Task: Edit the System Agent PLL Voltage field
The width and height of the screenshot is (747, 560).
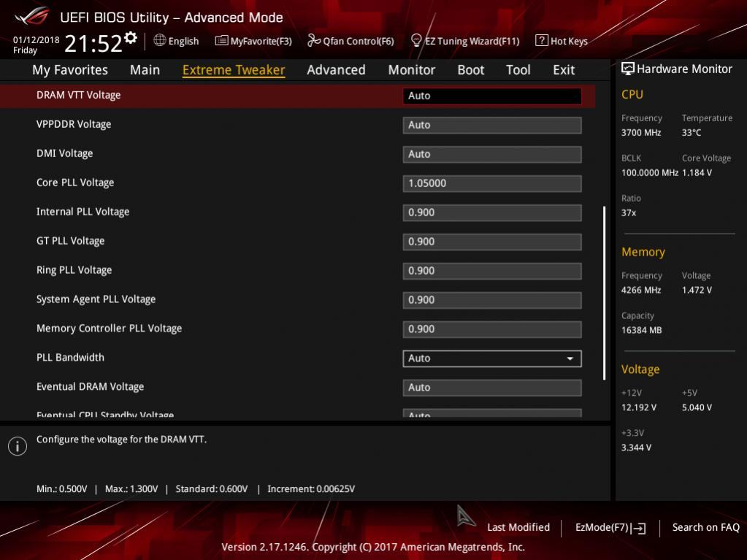Action: pyautogui.click(x=491, y=300)
